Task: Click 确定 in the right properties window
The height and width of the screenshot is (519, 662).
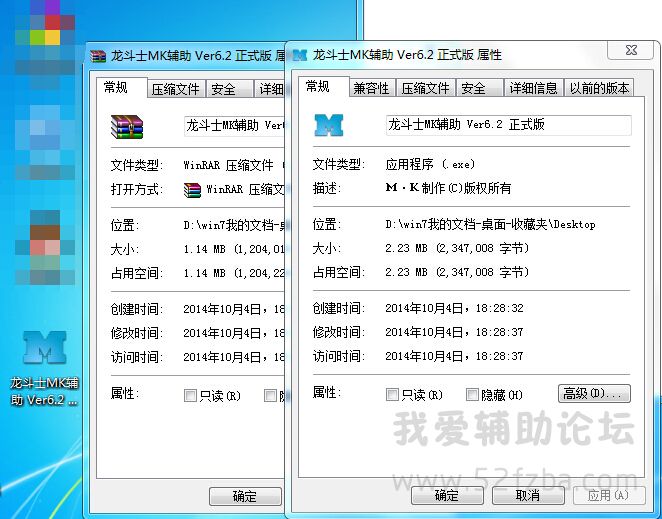Action: 447,495
